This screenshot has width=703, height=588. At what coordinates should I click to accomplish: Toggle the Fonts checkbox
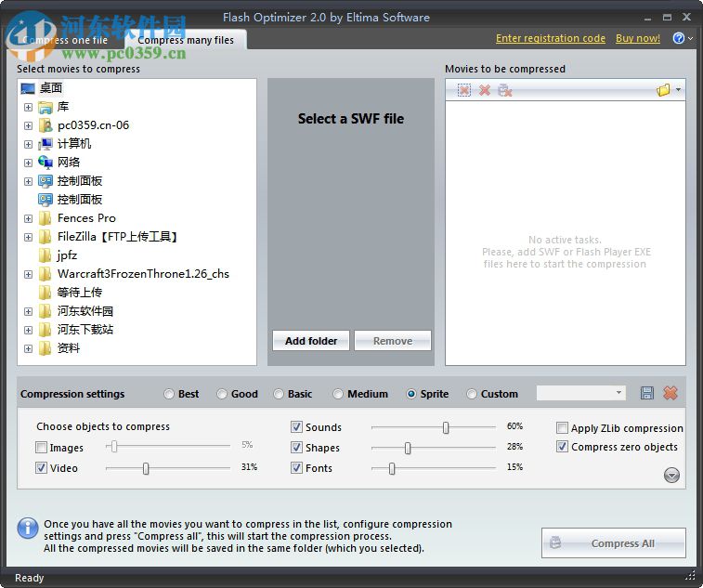tap(296, 468)
